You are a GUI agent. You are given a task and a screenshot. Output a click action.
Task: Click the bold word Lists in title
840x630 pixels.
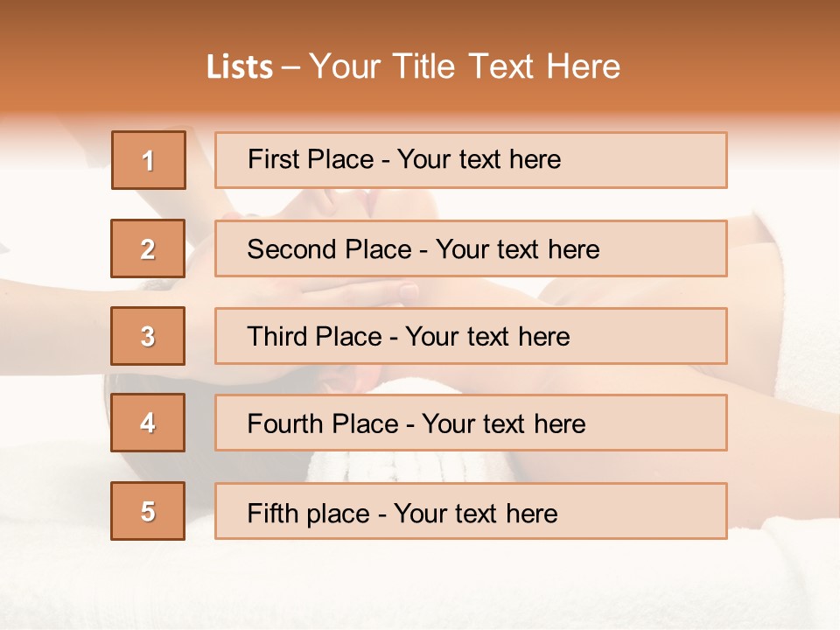pos(240,67)
